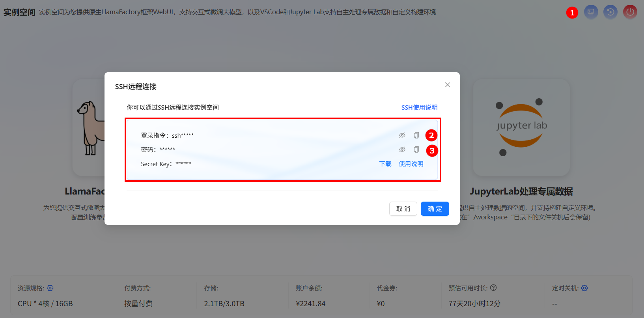Copy the 密码 password value
This screenshot has width=644, height=318.
(x=416, y=150)
